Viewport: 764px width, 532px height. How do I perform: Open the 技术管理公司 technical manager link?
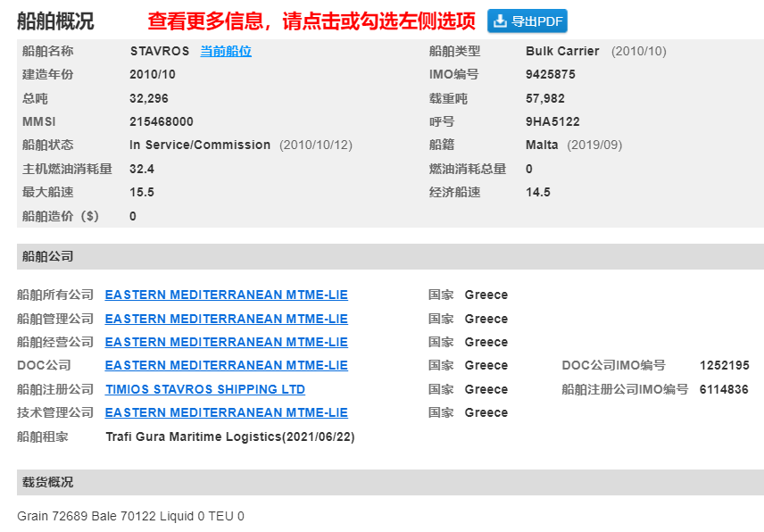[x=226, y=412]
